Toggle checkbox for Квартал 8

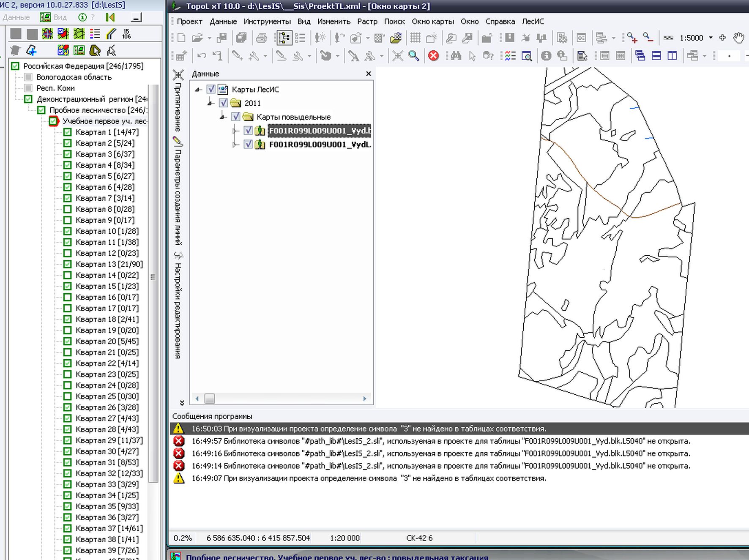(67, 209)
